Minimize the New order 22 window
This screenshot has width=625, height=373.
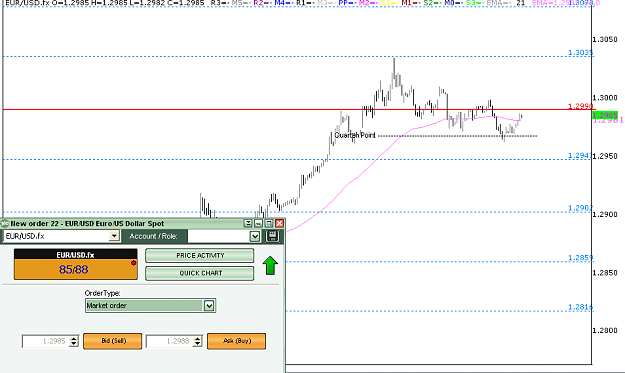(258, 224)
